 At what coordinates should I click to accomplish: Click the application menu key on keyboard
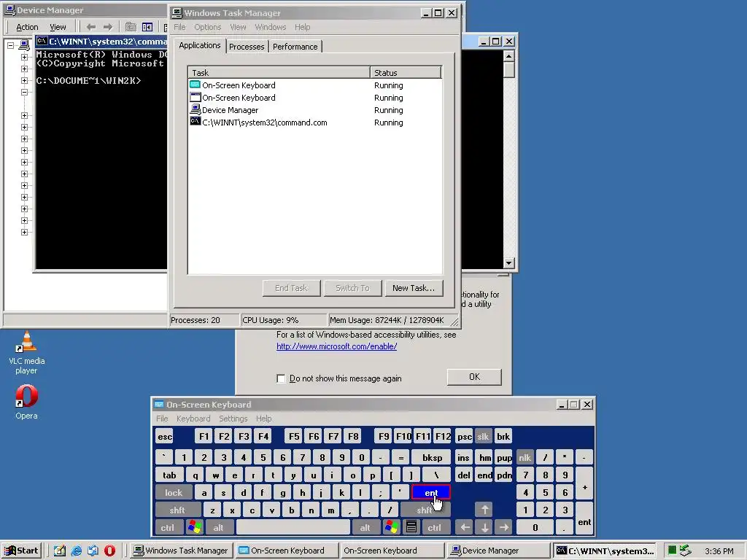[x=411, y=527]
